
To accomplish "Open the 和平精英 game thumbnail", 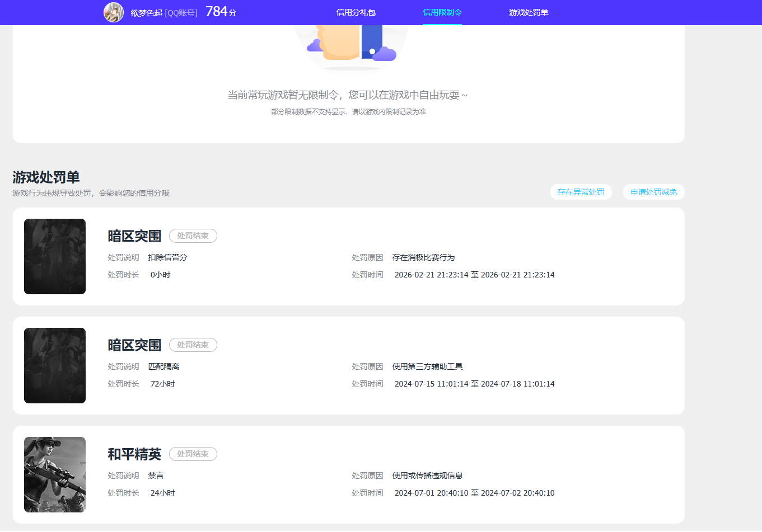I will tap(55, 474).
